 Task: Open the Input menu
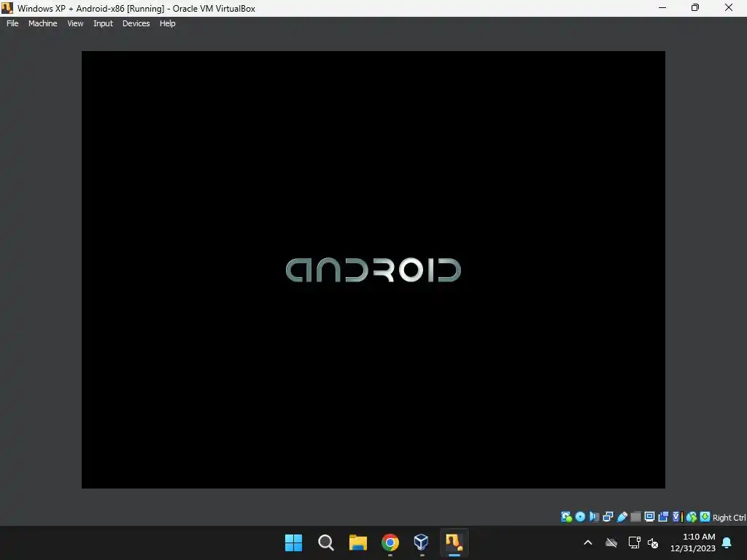(x=103, y=23)
